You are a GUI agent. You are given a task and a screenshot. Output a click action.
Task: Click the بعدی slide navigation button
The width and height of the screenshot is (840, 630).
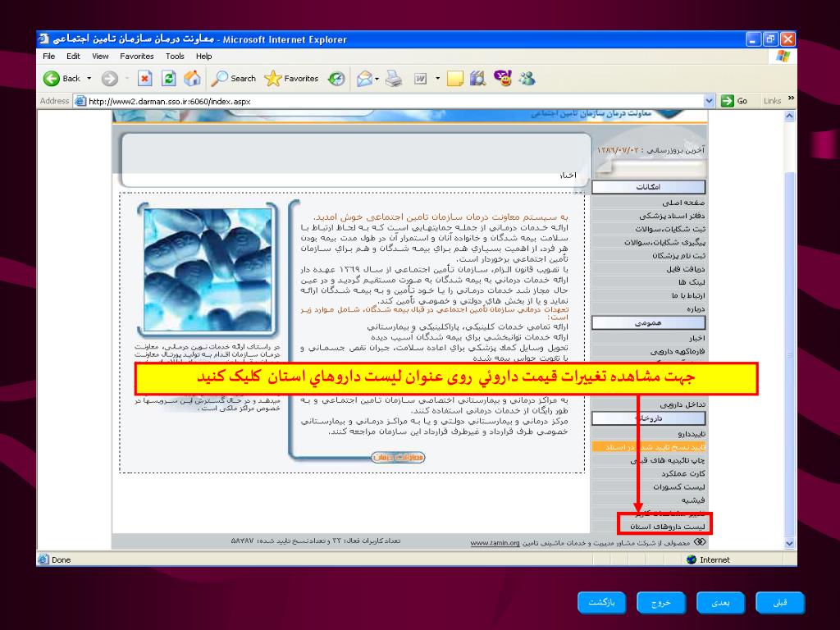tap(720, 603)
